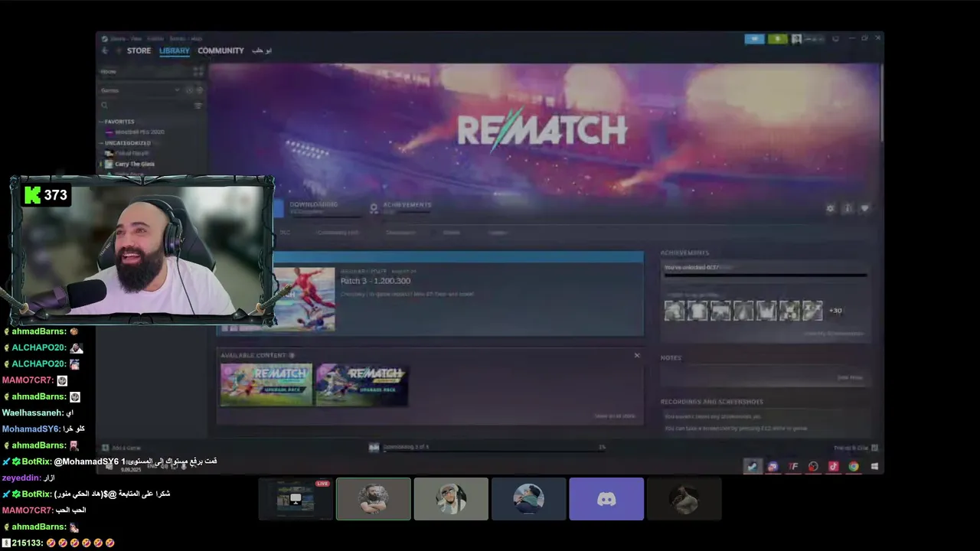Open Rematch ACHIEVEMENTS trophy summary
The width and height of the screenshot is (980, 551).
click(400, 207)
